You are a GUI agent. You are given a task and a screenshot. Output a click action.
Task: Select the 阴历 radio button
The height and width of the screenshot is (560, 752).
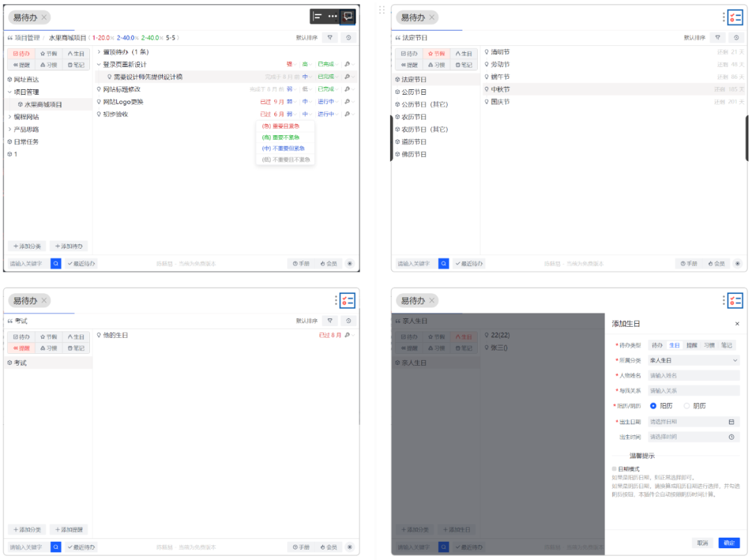click(687, 406)
